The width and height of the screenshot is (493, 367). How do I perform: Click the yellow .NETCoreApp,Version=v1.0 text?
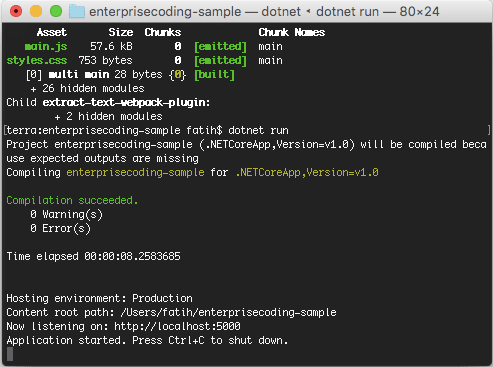307,172
